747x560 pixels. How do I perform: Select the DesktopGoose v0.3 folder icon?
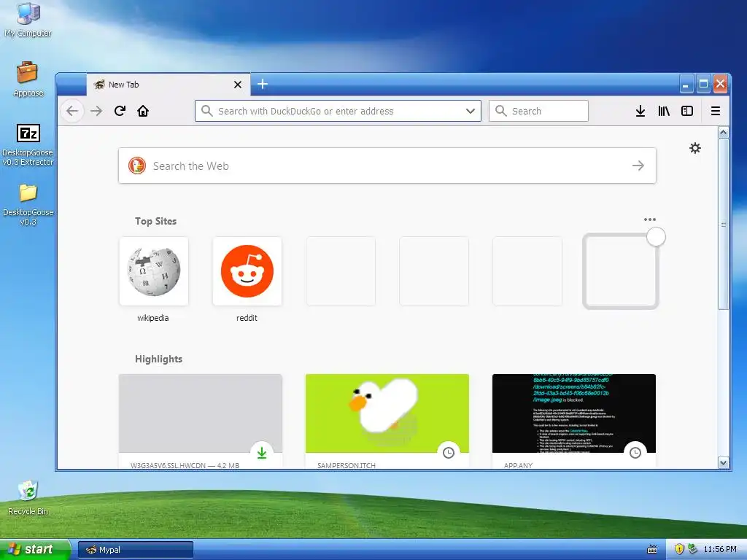[x=28, y=205]
